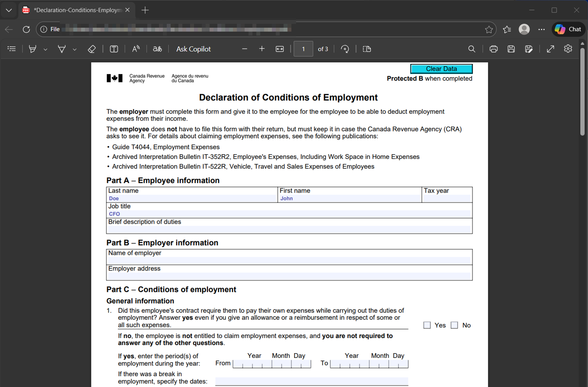View site information icon
This screenshot has height=387, width=588.
coord(43,29)
